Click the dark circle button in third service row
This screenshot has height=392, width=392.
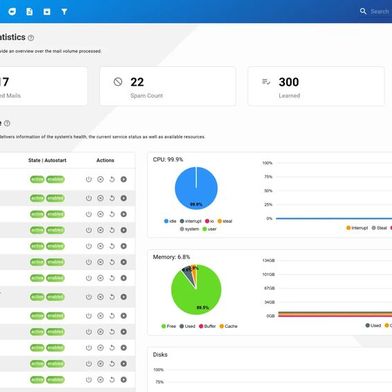pos(124,214)
